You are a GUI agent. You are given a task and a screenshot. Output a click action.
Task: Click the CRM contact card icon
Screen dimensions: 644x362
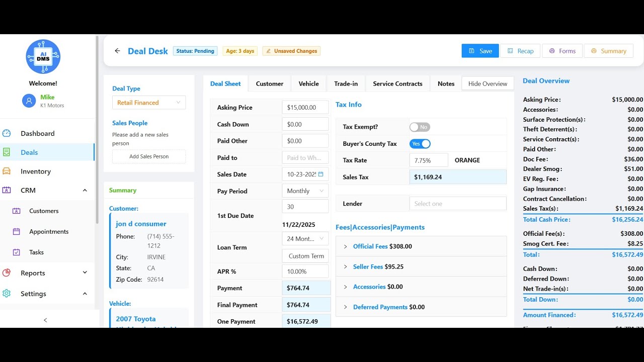(x=7, y=190)
